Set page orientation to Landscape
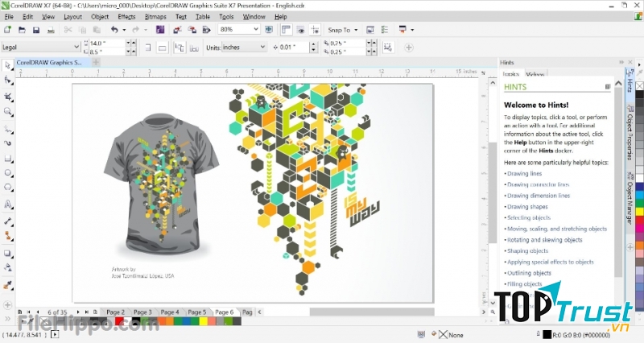This screenshot has width=644, height=343. [163, 48]
